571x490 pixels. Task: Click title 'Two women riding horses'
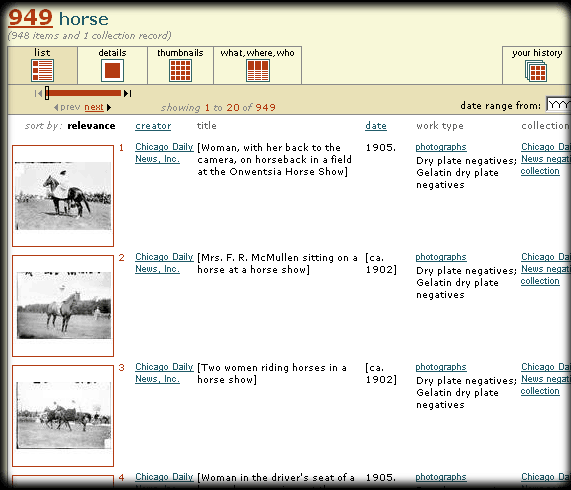(x=272, y=374)
